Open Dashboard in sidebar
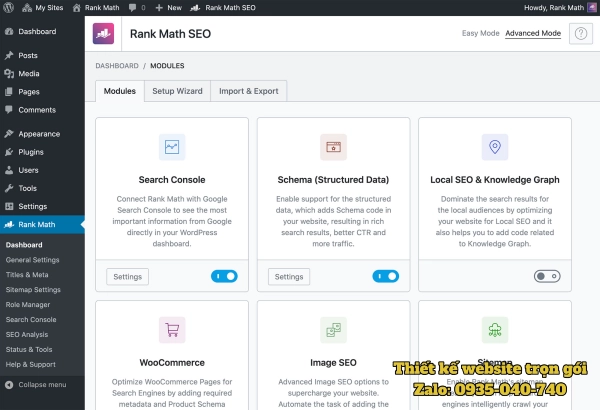 pyautogui.click(x=37, y=31)
